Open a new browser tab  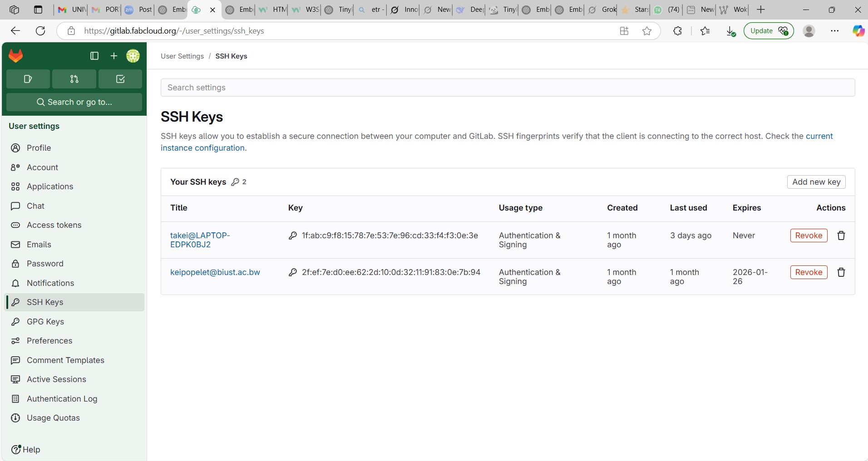tap(761, 10)
